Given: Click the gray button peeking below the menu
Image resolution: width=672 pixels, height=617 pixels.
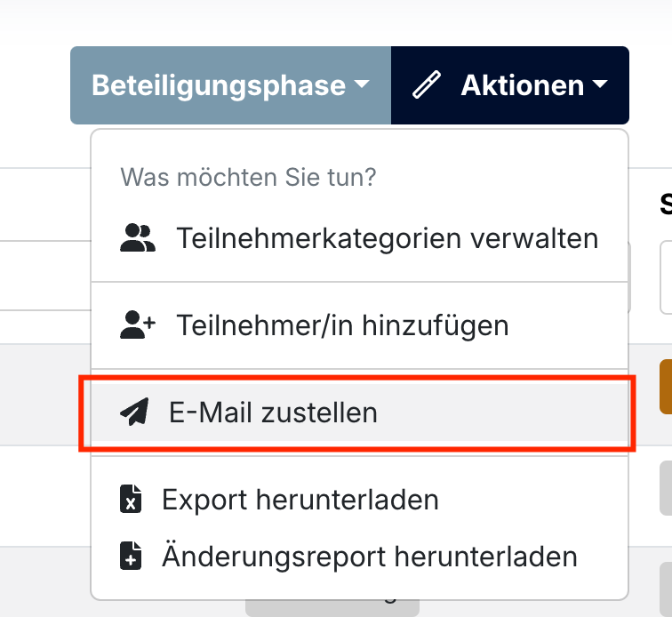Looking at the screenshot, I should (332, 608).
